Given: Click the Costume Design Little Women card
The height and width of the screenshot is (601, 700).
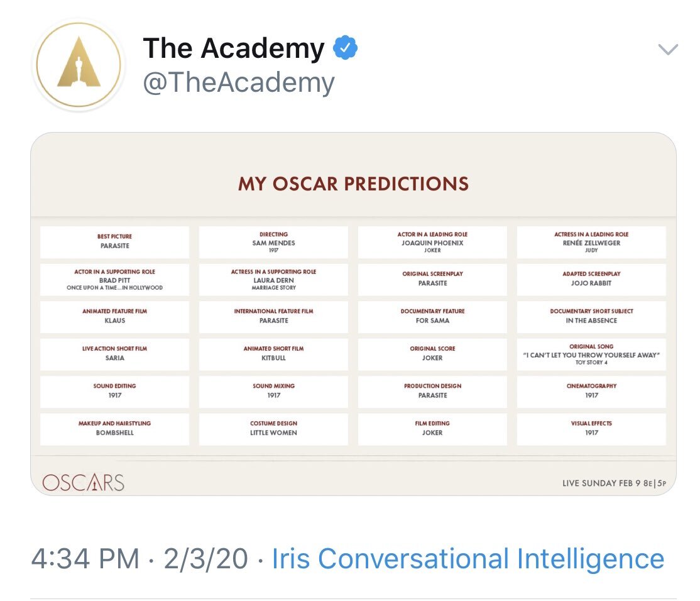Looking at the screenshot, I should coord(273,428).
